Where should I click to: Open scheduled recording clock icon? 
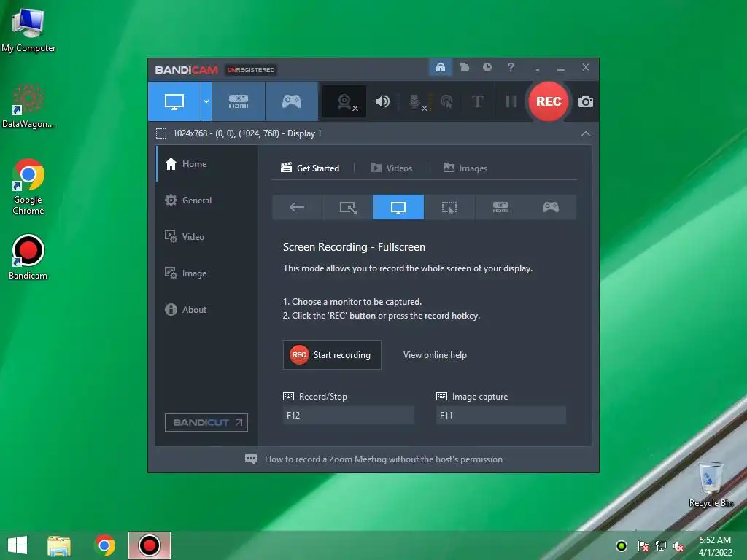click(x=487, y=67)
